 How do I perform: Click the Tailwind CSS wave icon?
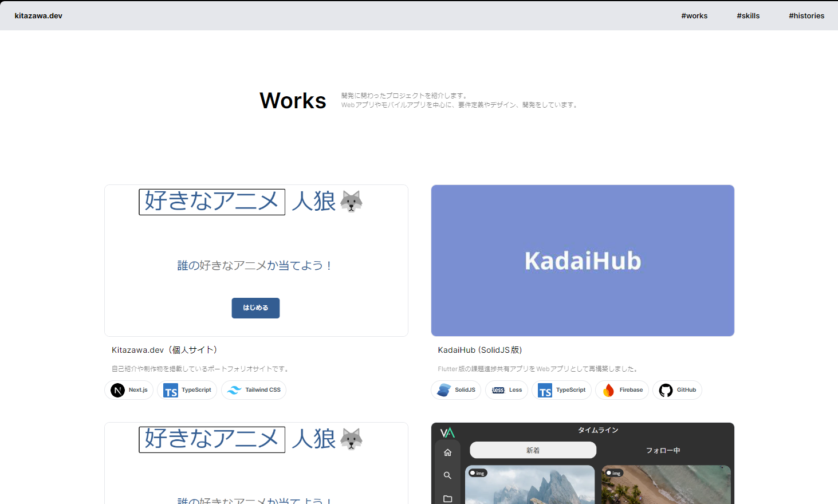234,390
